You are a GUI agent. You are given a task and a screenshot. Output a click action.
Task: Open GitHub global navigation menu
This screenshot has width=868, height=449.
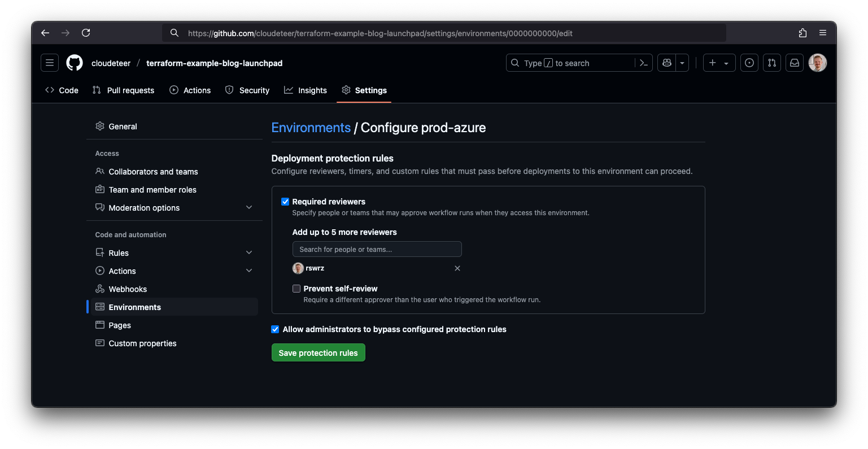(50, 63)
